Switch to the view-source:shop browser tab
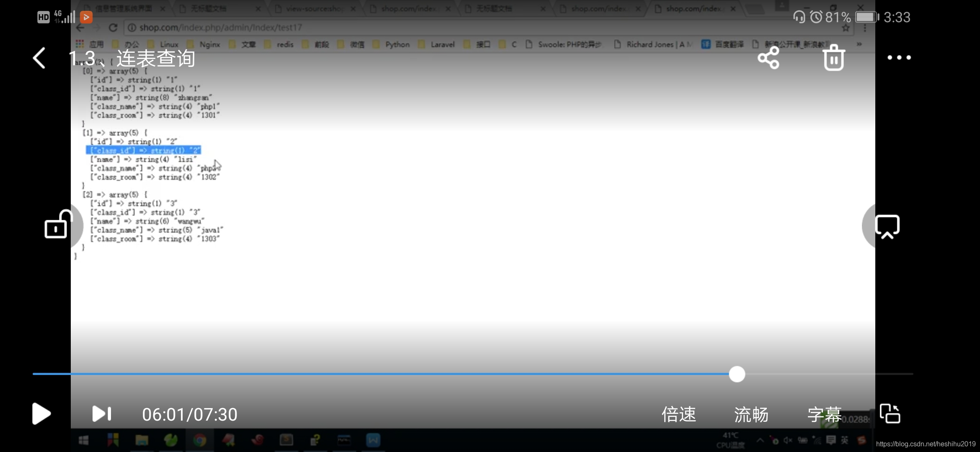The height and width of the screenshot is (452, 980). (314, 8)
